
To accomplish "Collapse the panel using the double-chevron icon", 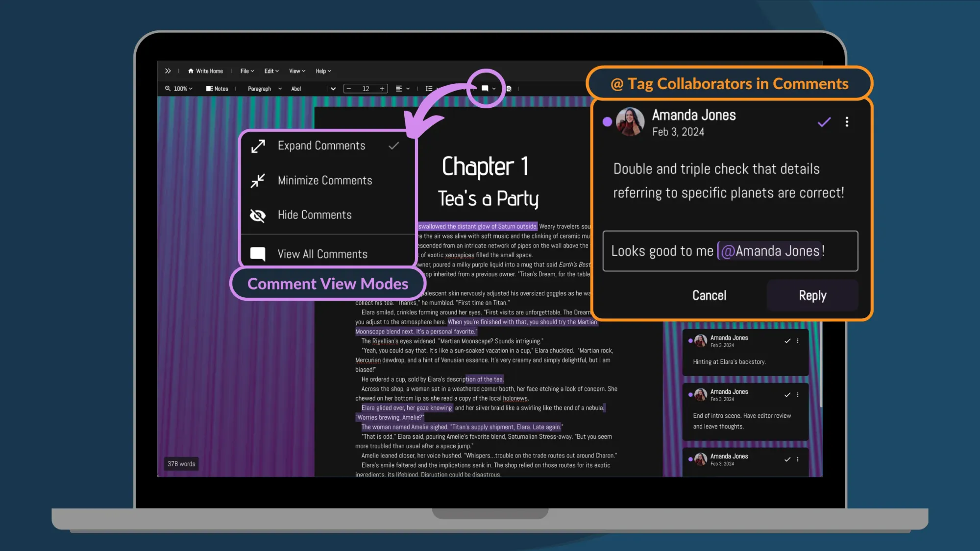I will click(x=168, y=71).
